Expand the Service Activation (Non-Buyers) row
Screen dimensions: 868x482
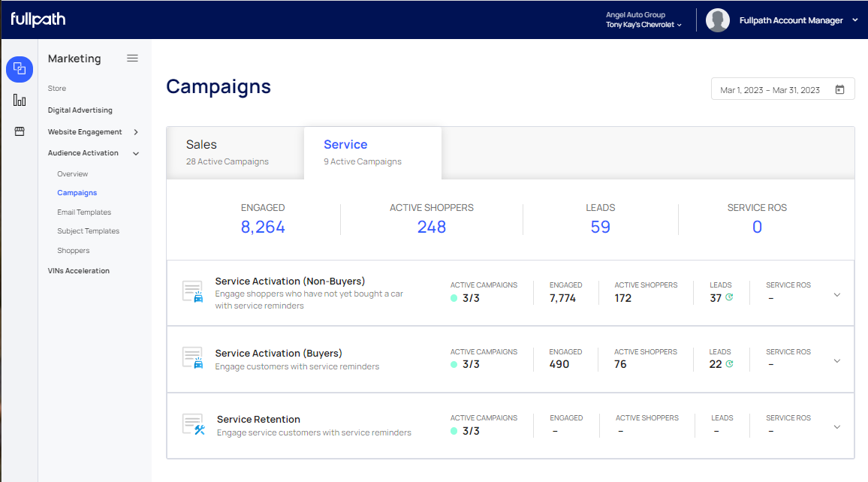(837, 295)
